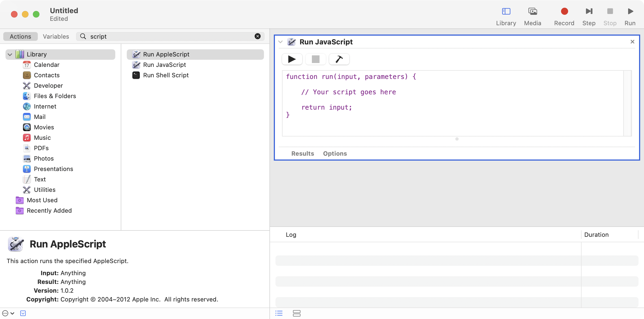
Task: Run the workflow from toolbar
Action: coord(630,16)
